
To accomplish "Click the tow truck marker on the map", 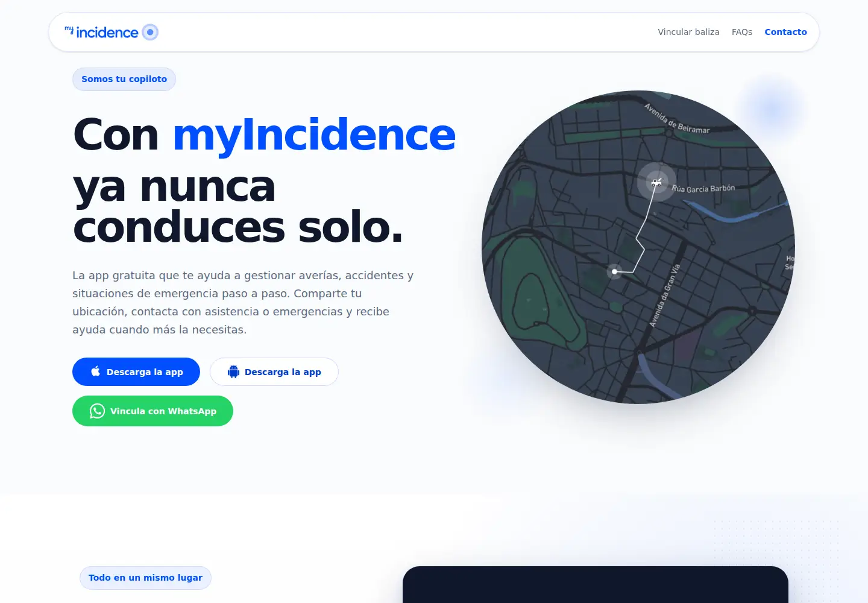I will (656, 182).
